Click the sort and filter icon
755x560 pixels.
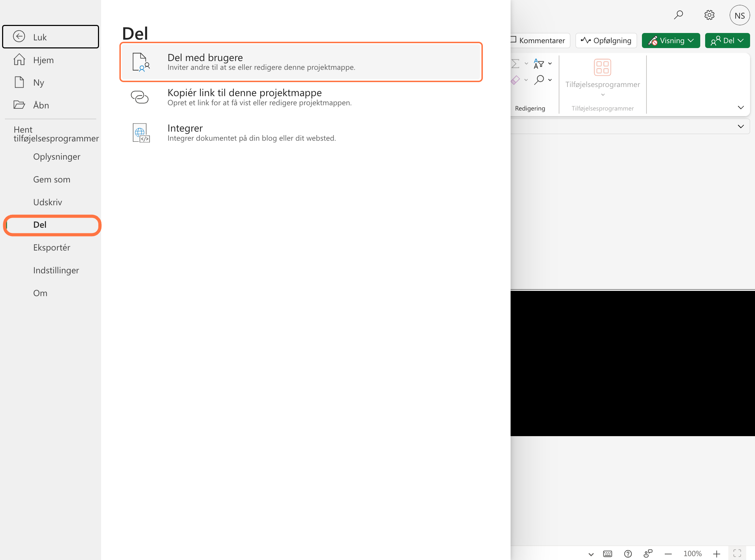coord(539,64)
